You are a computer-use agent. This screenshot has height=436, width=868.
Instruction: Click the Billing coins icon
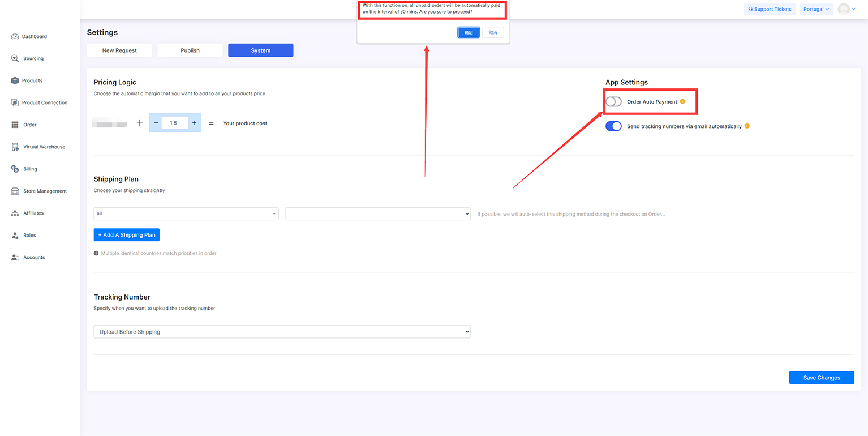[x=15, y=169]
